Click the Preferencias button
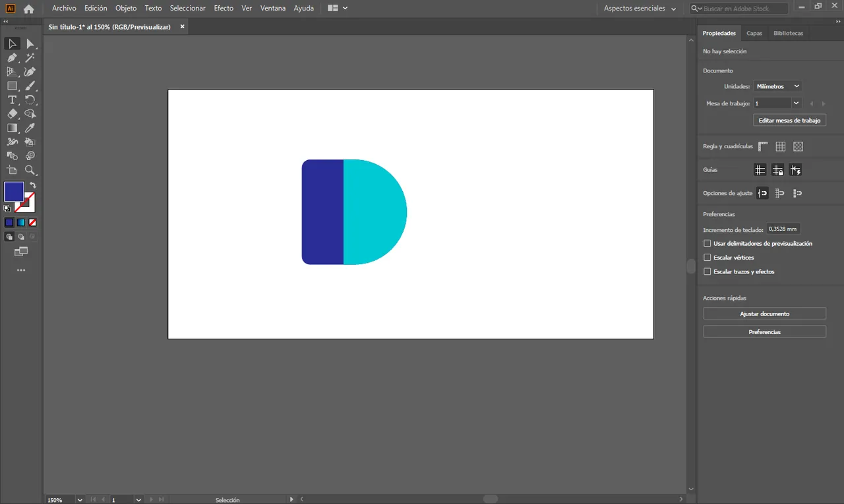 [764, 332]
